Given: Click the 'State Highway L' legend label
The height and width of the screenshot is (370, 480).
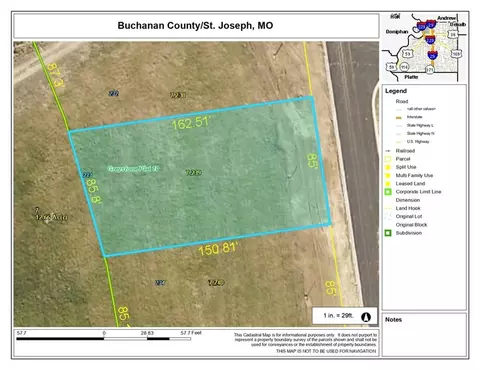Looking at the screenshot, I should point(420,125).
